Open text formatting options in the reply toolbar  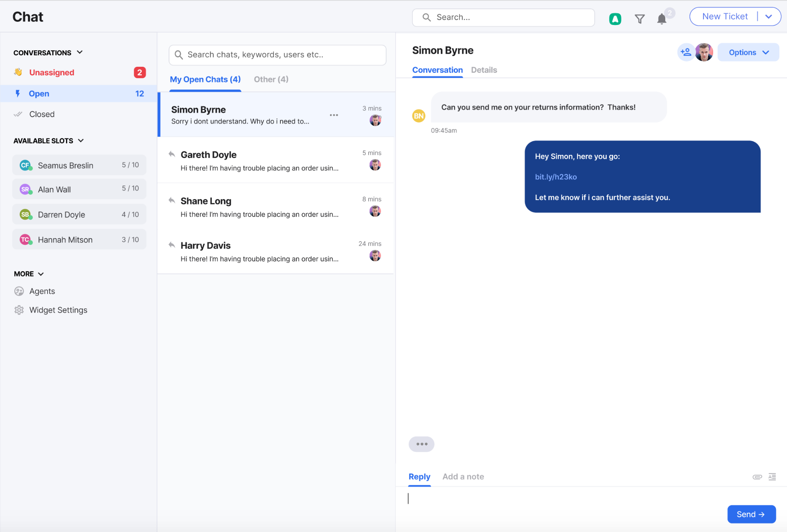tap(772, 477)
